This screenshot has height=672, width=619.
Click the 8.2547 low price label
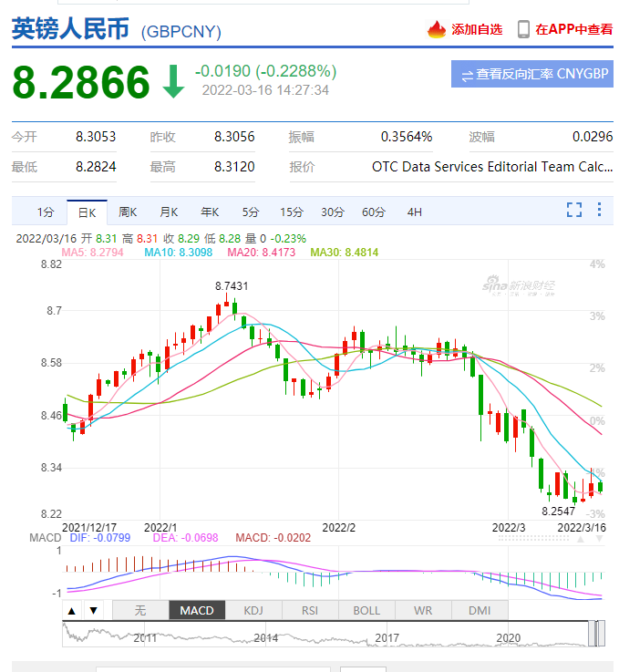pos(559,512)
